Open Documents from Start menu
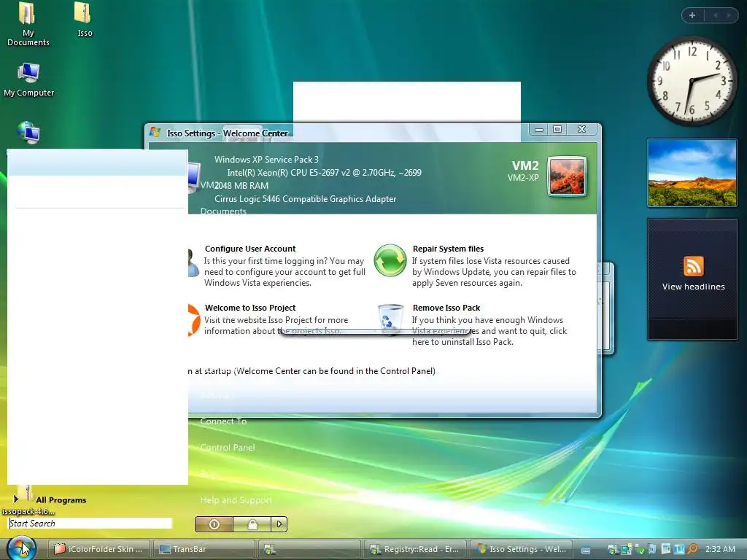This screenshot has height=560, width=747. [223, 211]
